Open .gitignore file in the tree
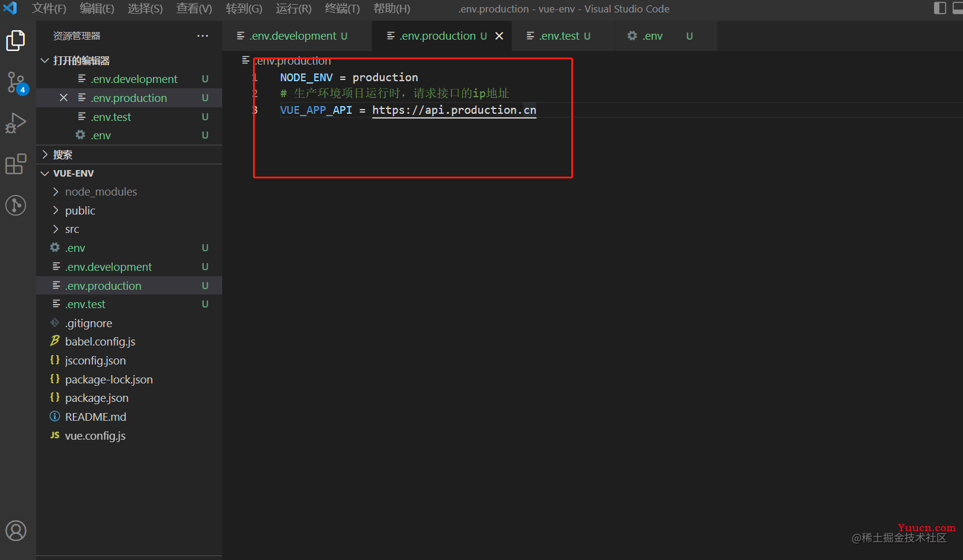The width and height of the screenshot is (963, 560). [129, 323]
